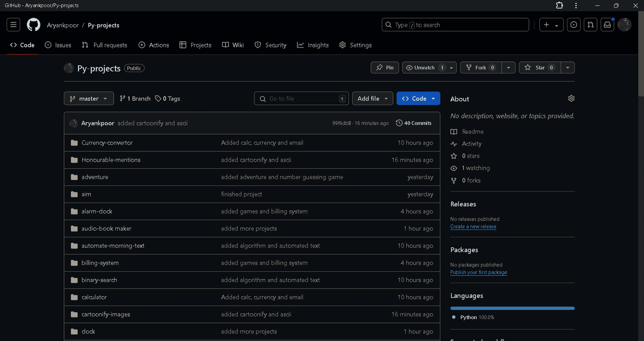Viewport: 644px width, 341px height.
Task: Open the Add file dropdown
Action: 372,99
